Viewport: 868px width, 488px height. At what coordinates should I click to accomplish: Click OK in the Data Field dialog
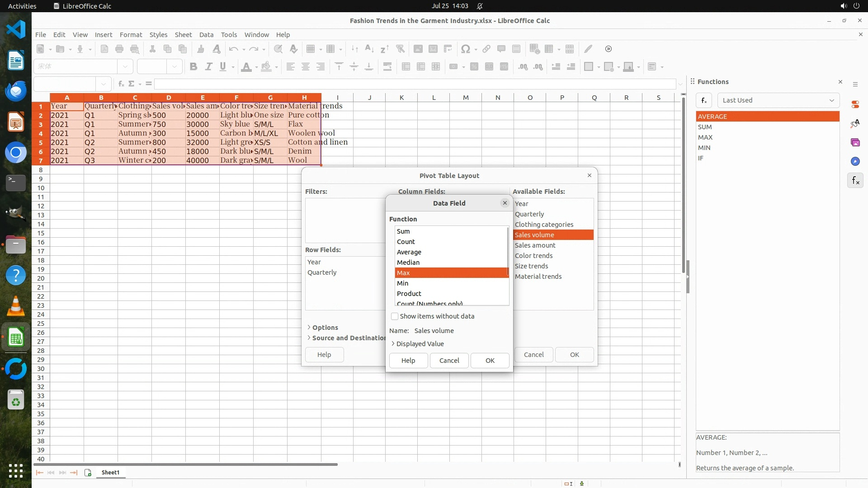pos(490,361)
